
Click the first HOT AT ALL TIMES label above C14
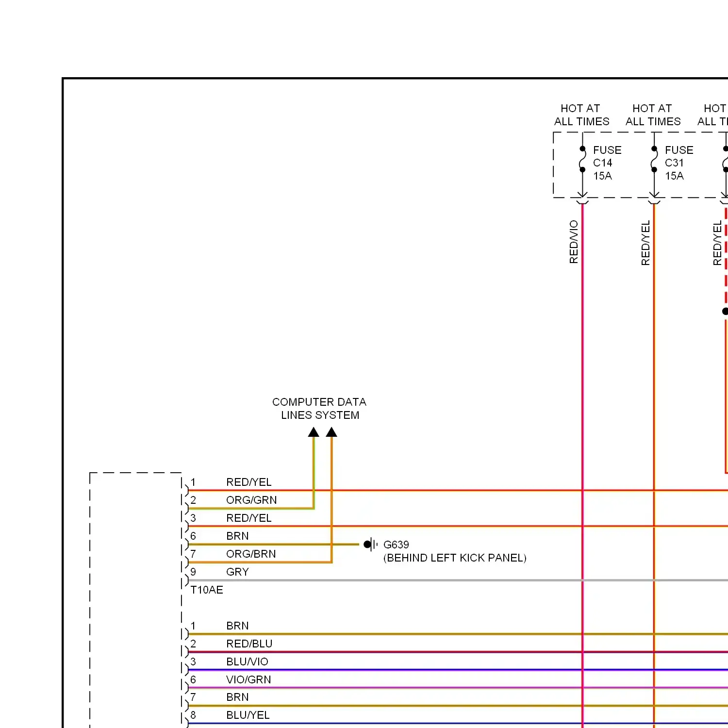pos(581,115)
